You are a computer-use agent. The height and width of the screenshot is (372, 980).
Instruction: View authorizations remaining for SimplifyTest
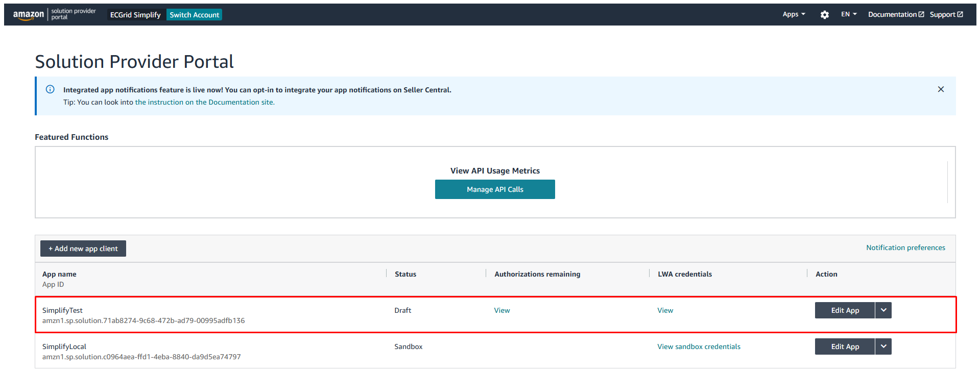tap(502, 310)
